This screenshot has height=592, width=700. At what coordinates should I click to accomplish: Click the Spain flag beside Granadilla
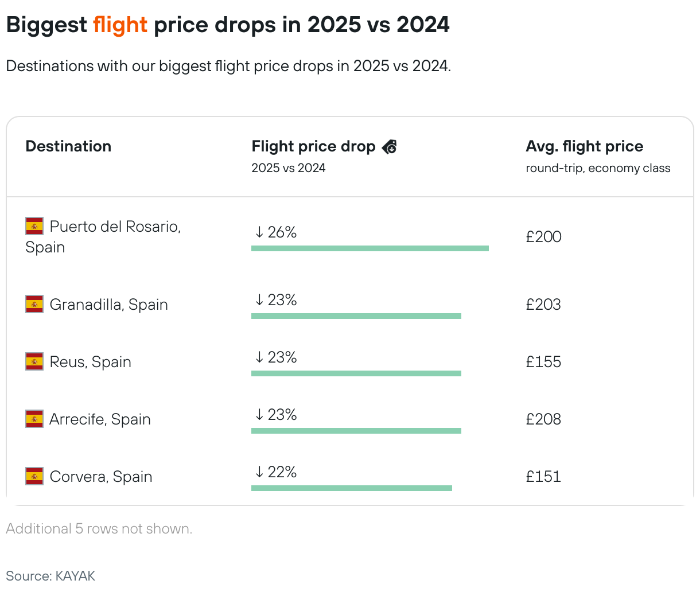[x=34, y=304]
